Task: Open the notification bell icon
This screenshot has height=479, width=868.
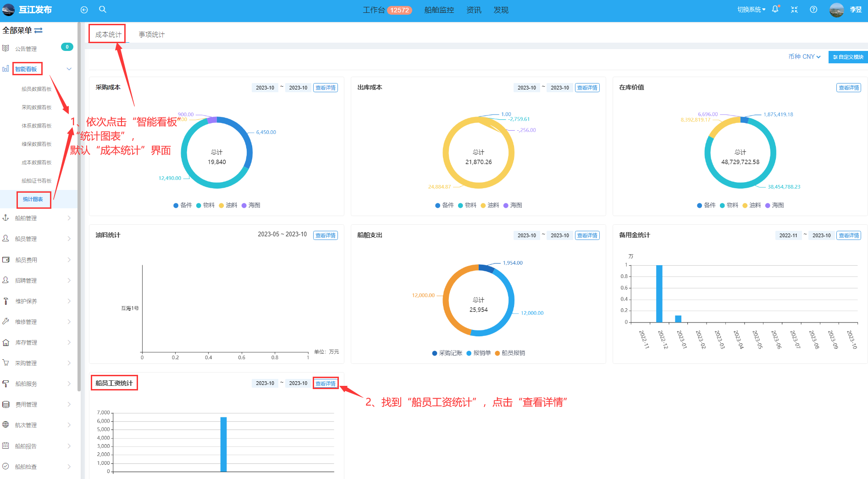Action: click(x=775, y=9)
